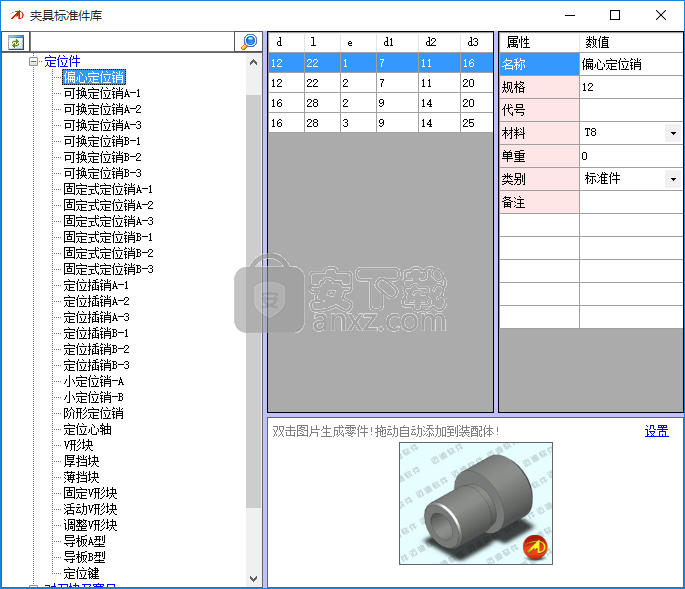Click the 定位件 category label
This screenshot has height=589, width=685.
62,61
